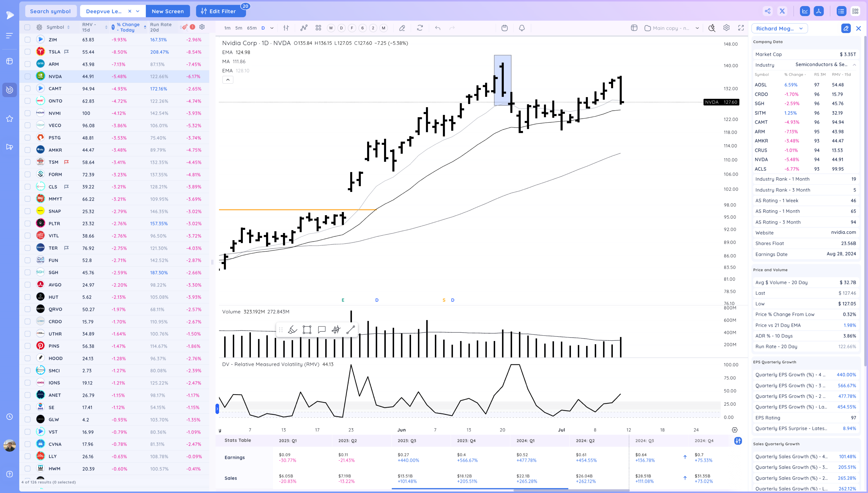Open the indicators icon in chart toolbar

tap(304, 28)
